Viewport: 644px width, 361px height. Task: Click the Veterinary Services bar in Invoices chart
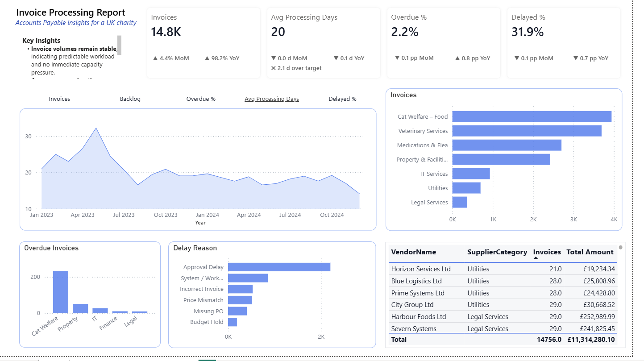tap(527, 131)
